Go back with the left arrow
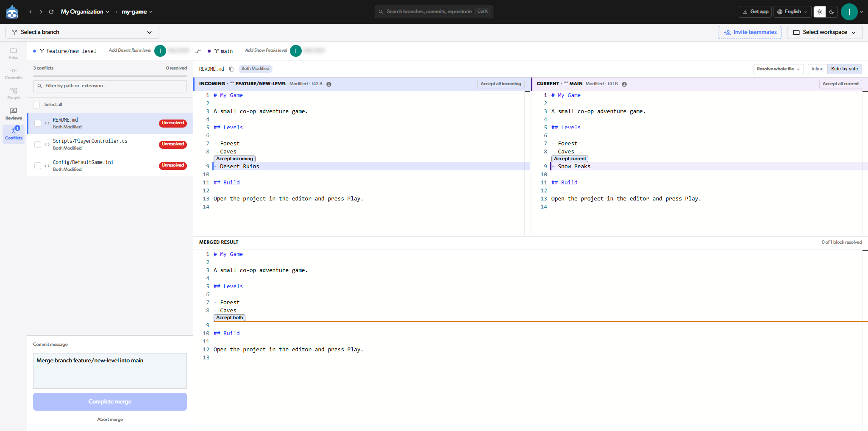868x431 pixels. click(x=31, y=12)
